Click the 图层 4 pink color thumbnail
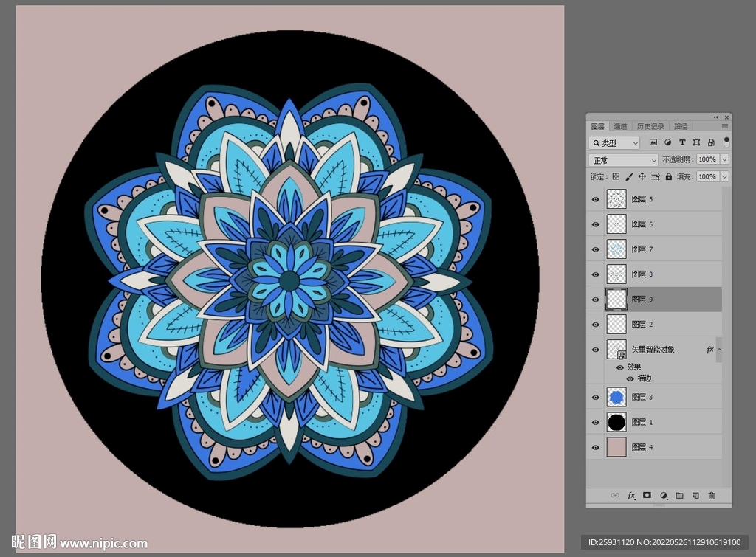 pyautogui.click(x=616, y=447)
